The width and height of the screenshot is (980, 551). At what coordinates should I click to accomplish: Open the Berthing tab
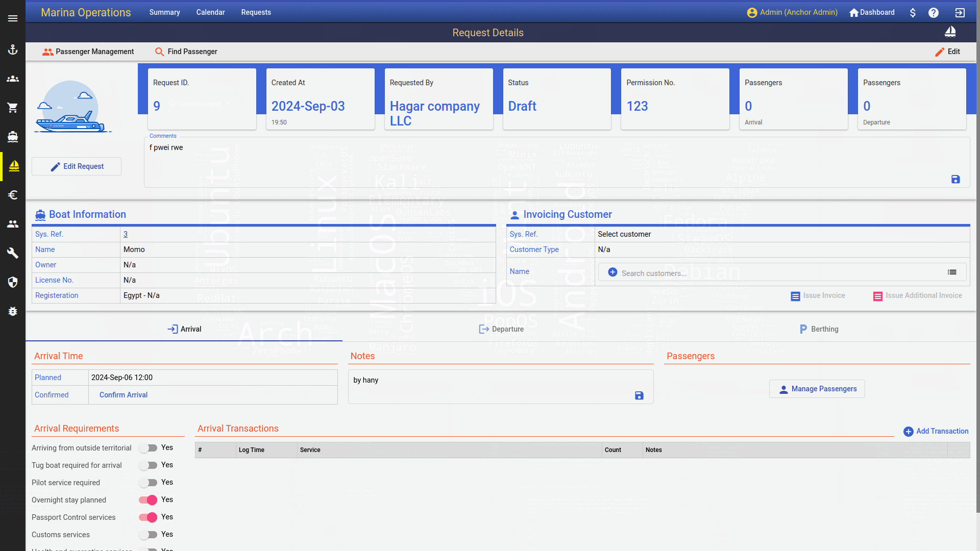click(819, 329)
